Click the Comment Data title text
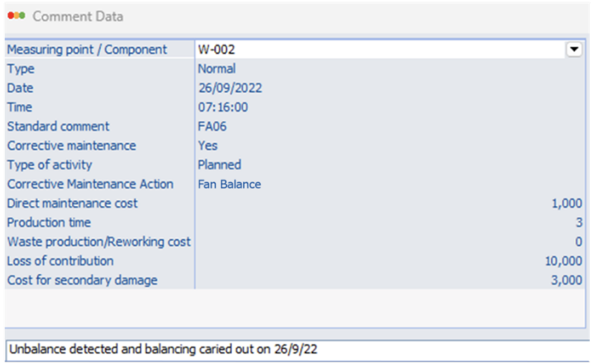The height and width of the screenshot is (364, 594). click(78, 17)
